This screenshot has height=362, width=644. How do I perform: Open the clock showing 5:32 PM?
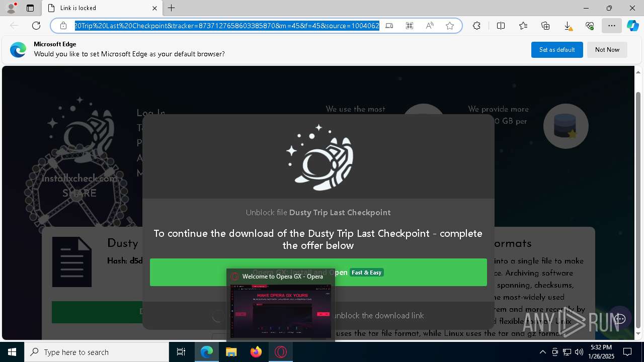tap(601, 352)
